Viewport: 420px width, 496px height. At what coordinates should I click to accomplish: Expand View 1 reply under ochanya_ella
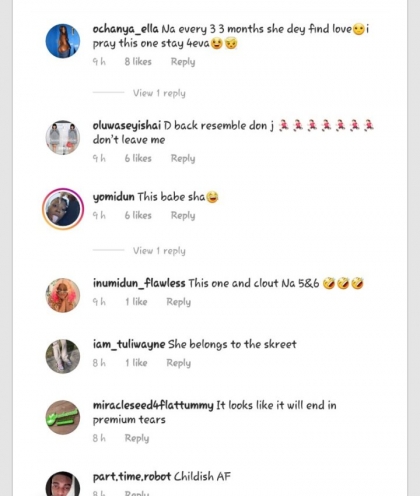pos(159,93)
